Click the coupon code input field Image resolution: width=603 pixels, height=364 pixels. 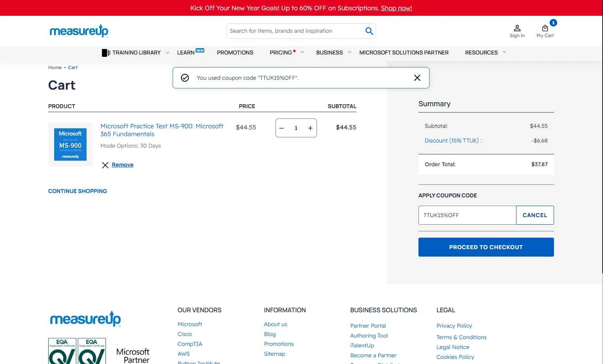[x=467, y=215]
